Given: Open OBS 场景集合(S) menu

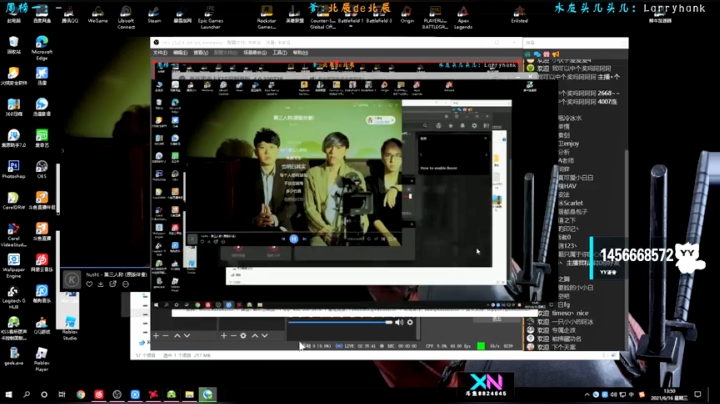Looking at the screenshot, I should click(255, 53).
